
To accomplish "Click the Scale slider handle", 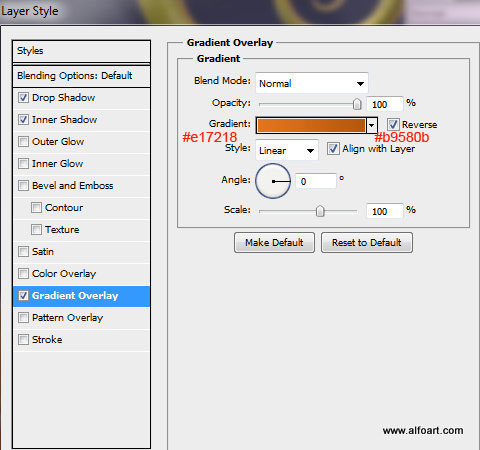I will pos(320,211).
